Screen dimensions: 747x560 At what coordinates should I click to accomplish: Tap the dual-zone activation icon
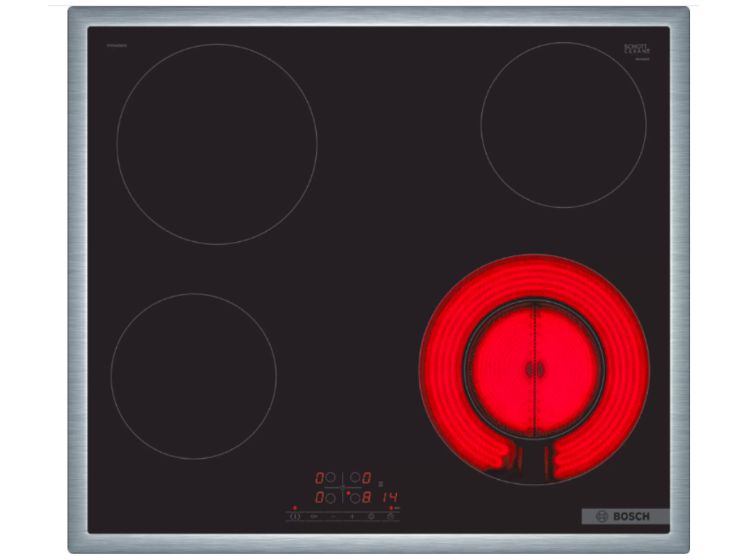371,516
